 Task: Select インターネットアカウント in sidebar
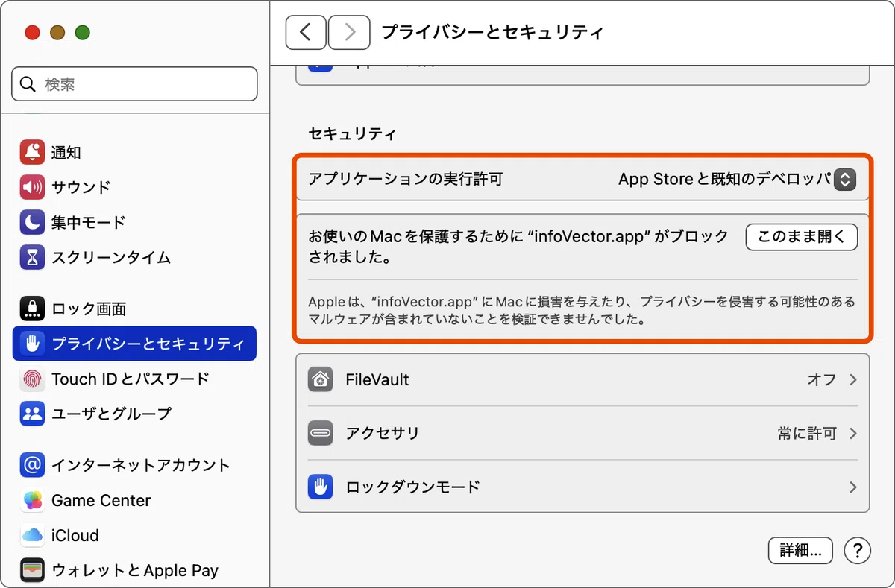pyautogui.click(x=134, y=465)
